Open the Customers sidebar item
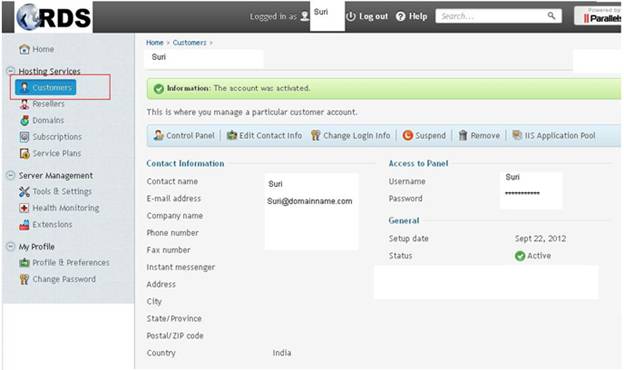 [45, 88]
